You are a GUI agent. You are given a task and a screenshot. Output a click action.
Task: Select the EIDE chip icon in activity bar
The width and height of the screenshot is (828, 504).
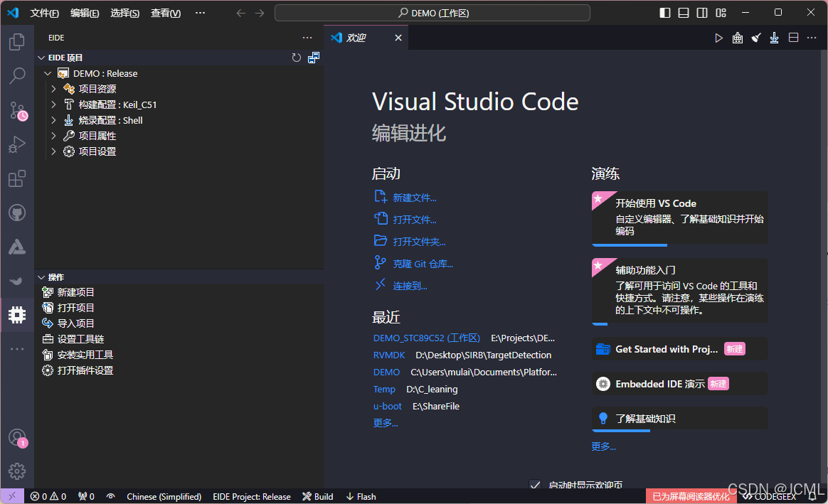17,315
